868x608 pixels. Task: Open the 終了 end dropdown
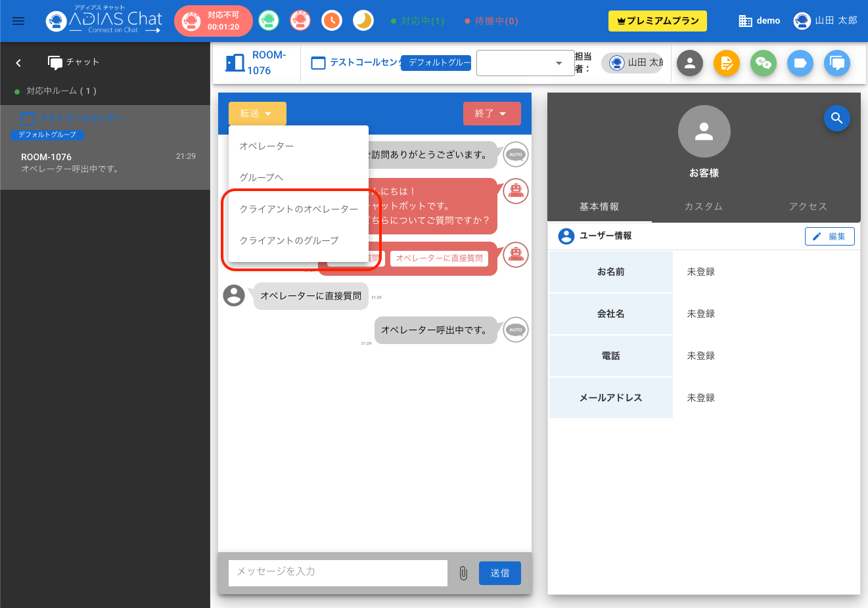(x=491, y=114)
